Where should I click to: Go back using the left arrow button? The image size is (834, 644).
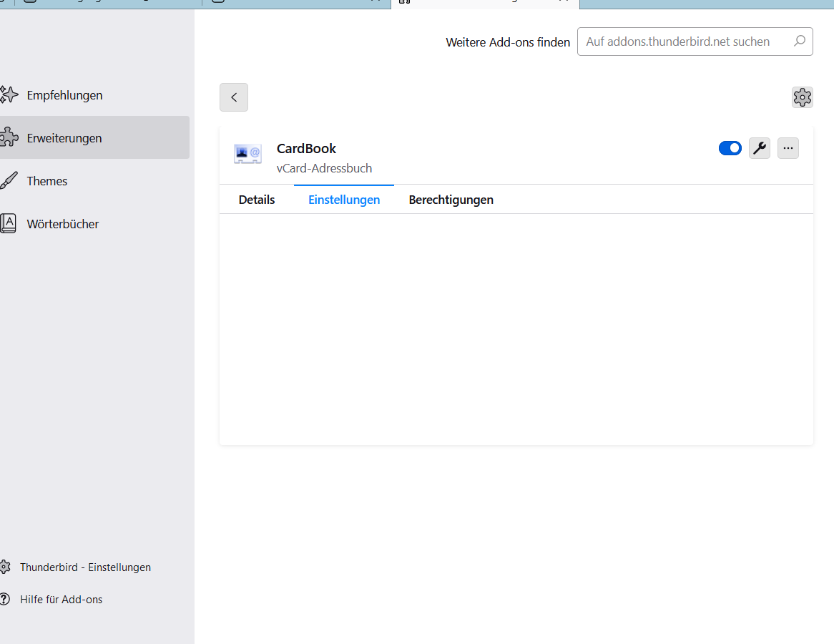point(234,97)
